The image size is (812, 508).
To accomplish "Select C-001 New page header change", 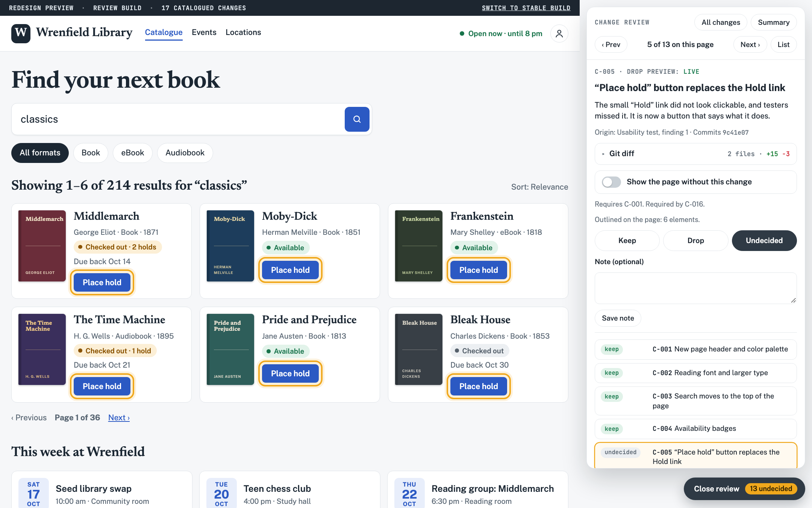I will [695, 350].
